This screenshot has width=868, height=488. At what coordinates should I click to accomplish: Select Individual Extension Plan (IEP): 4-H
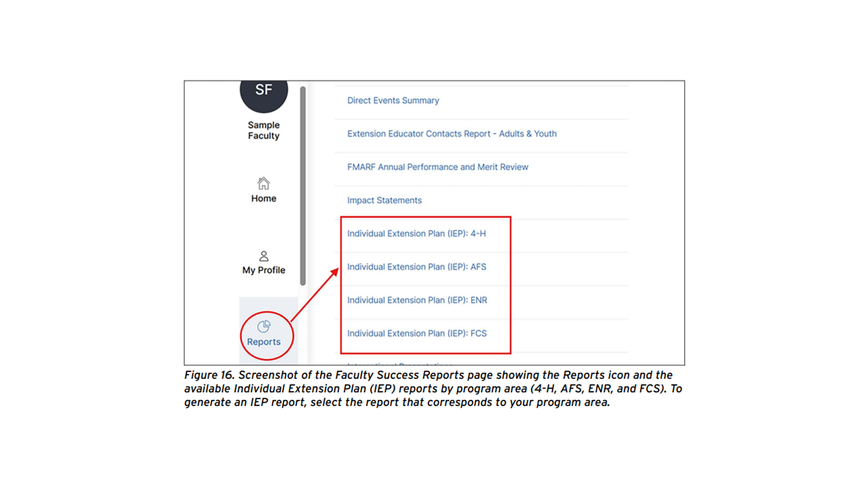416,233
